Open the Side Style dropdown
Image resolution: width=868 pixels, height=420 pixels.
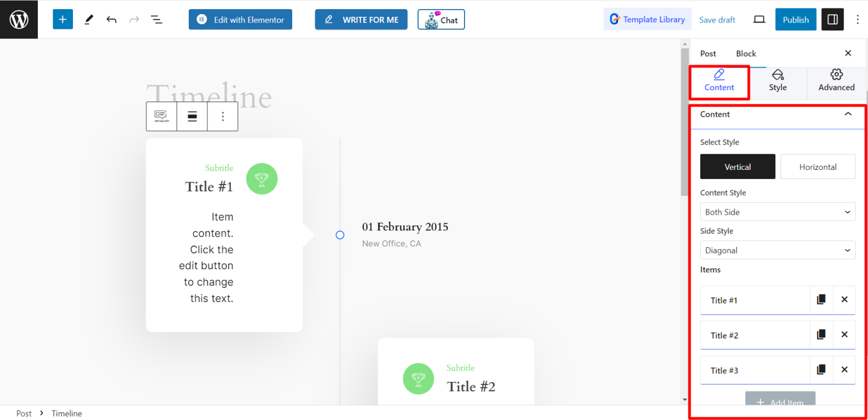click(x=778, y=250)
